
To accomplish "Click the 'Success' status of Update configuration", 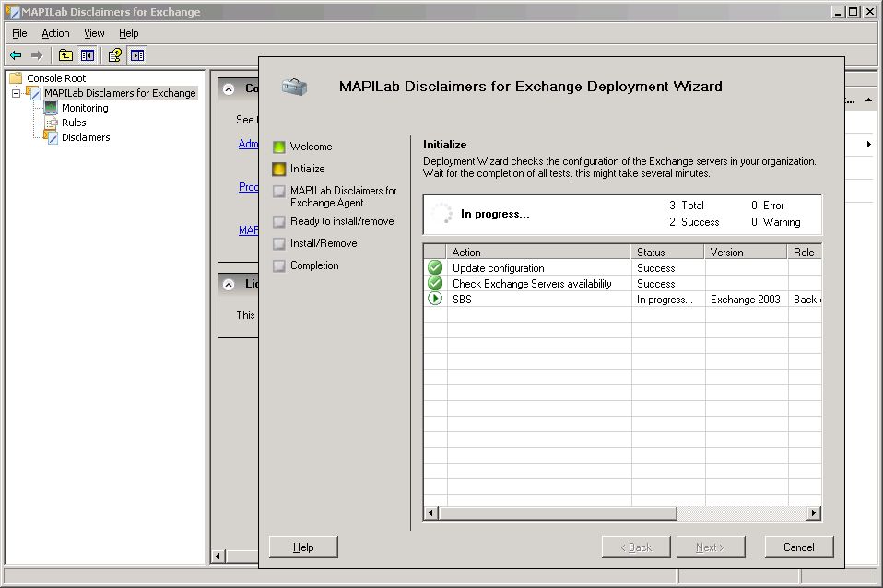I will click(655, 268).
